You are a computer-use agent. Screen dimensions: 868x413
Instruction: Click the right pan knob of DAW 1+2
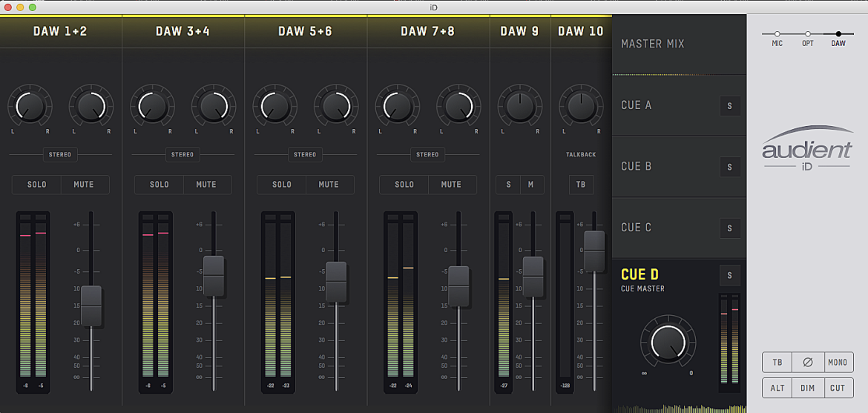(91, 107)
